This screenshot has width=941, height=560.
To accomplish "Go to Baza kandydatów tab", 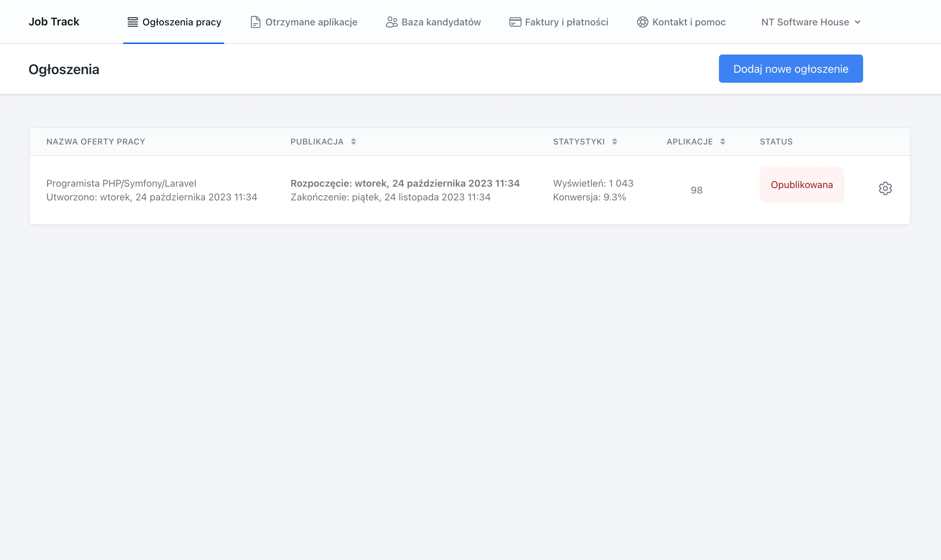I will pyautogui.click(x=433, y=22).
